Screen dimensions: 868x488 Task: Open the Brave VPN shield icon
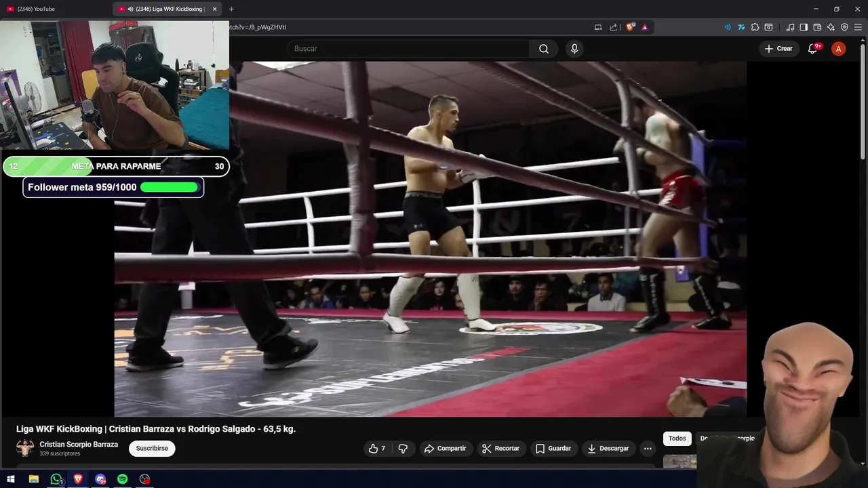(x=844, y=27)
